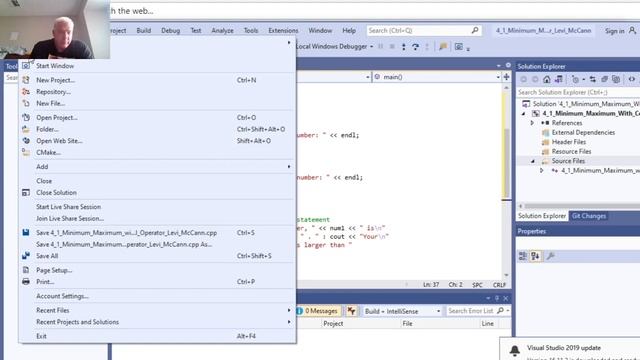
Task: Open Page Setup... menu item
Action: tap(54, 270)
